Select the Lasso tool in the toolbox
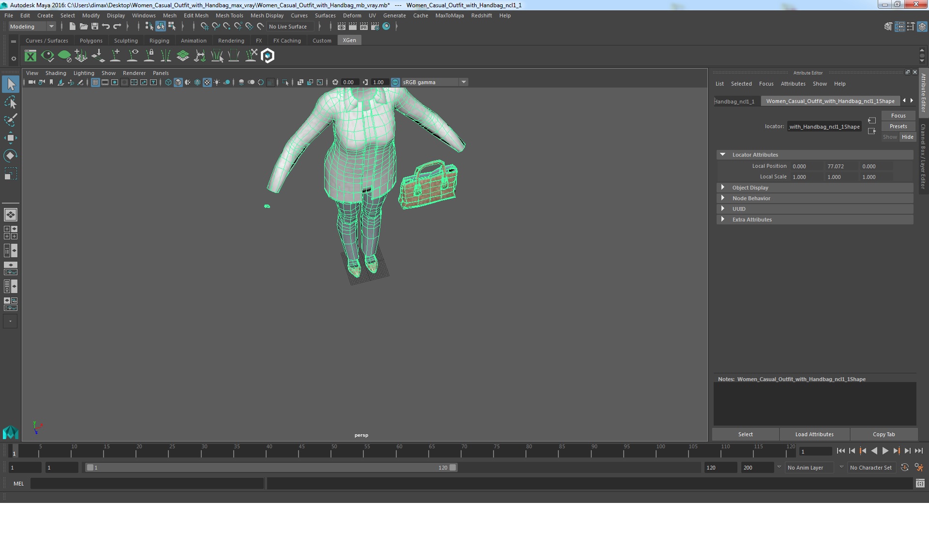Image resolution: width=929 pixels, height=560 pixels. [x=11, y=103]
